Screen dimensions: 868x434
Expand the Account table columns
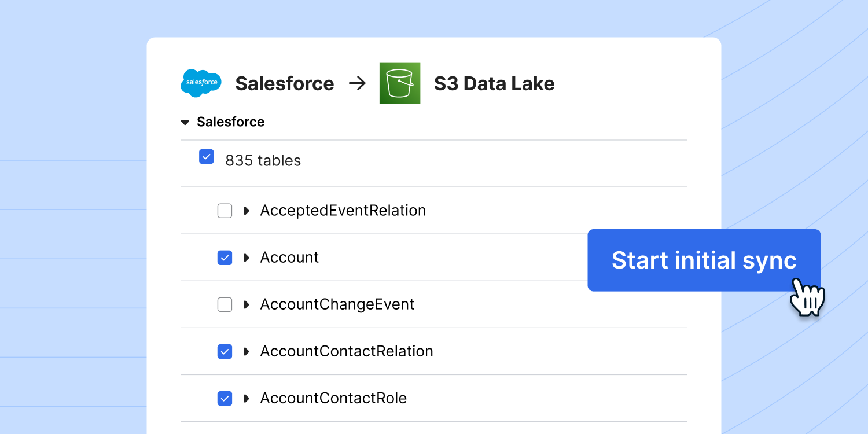pos(247,258)
